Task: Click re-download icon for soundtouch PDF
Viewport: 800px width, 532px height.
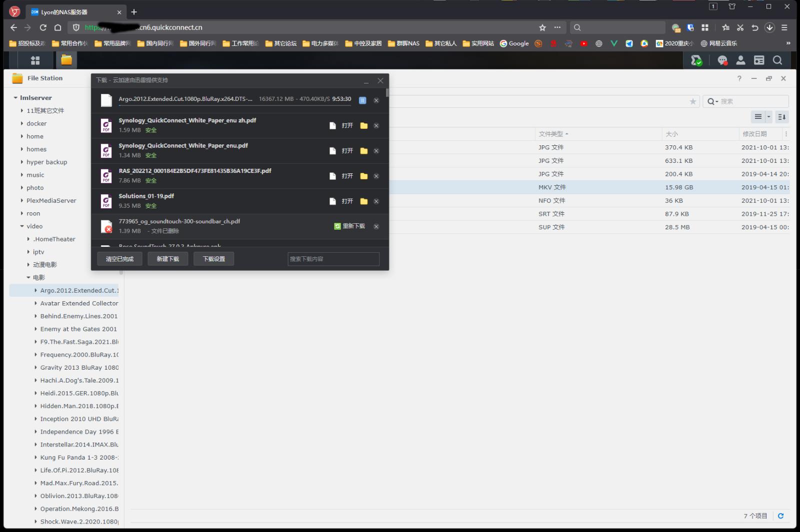Action: [x=337, y=226]
